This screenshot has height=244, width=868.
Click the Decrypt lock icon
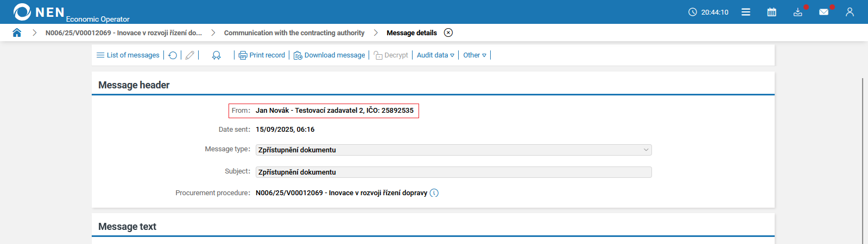point(378,55)
